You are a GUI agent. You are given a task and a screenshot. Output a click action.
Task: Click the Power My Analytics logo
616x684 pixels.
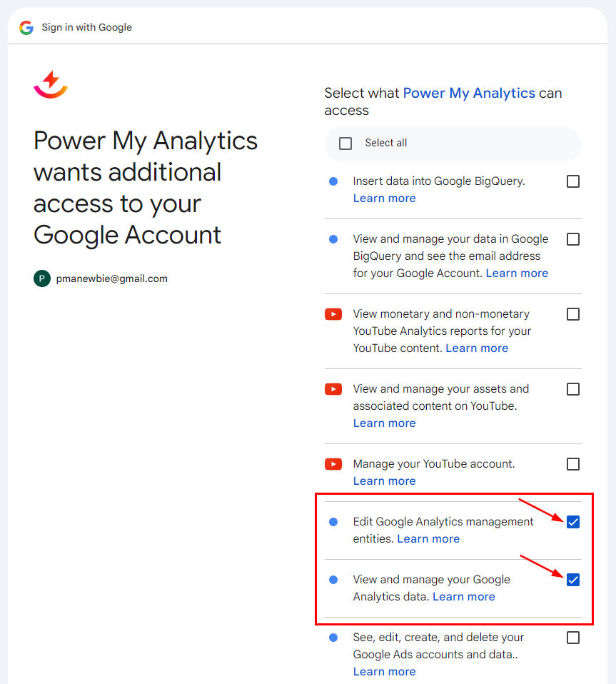(51, 84)
